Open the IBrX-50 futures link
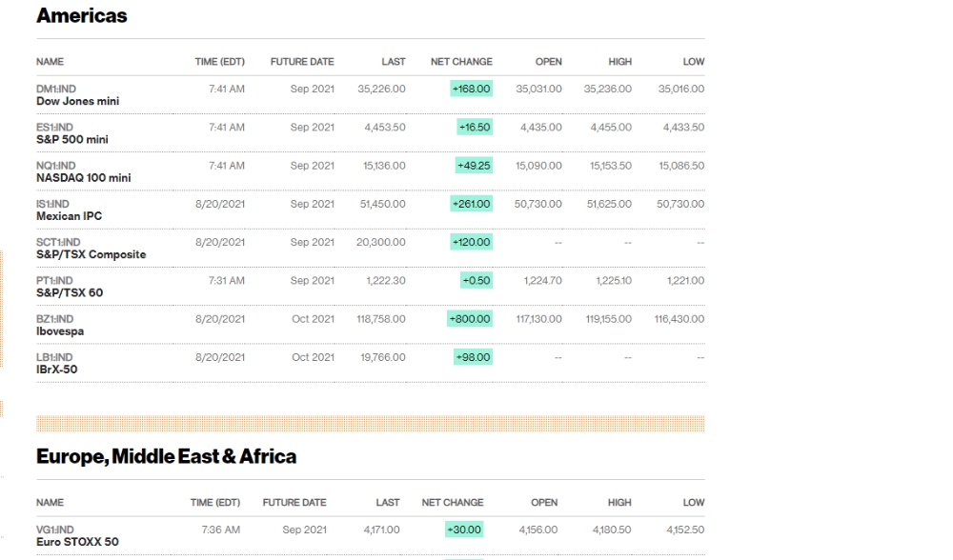953x560 pixels. [x=56, y=370]
